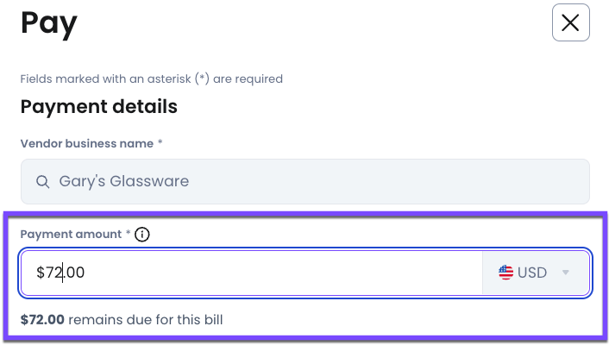Click the Vendor business name label
The height and width of the screenshot is (364, 609).
86,143
